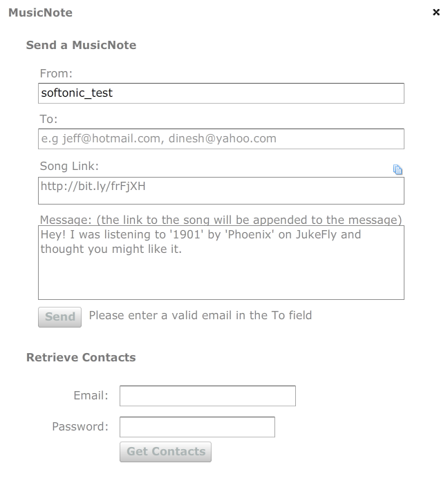448x483 pixels.
Task: Click the "Retrieve Contacts" heading
Action: (81, 357)
